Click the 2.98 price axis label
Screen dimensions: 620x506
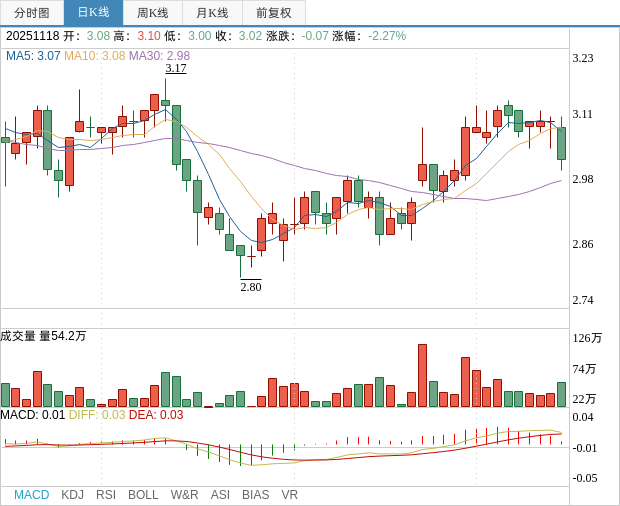coord(583,179)
